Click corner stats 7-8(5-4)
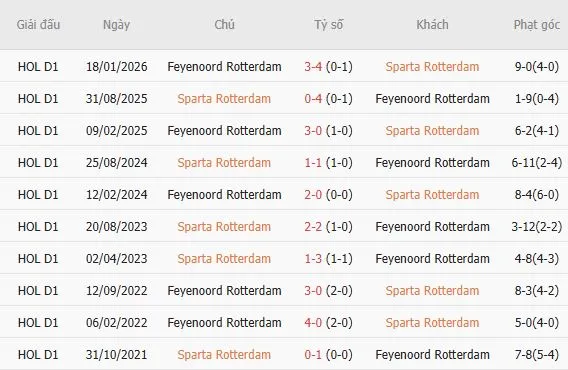568x370 pixels. 536,354
